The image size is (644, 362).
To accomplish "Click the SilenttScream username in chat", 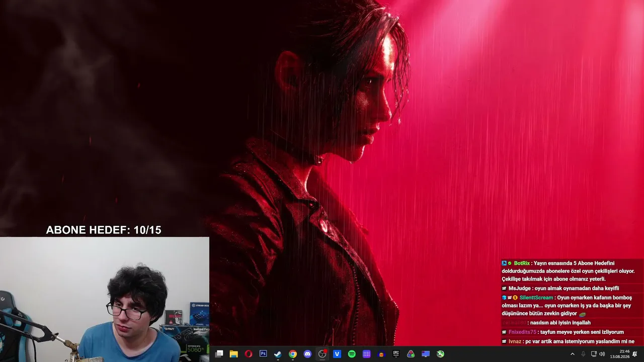I will coord(536,298).
